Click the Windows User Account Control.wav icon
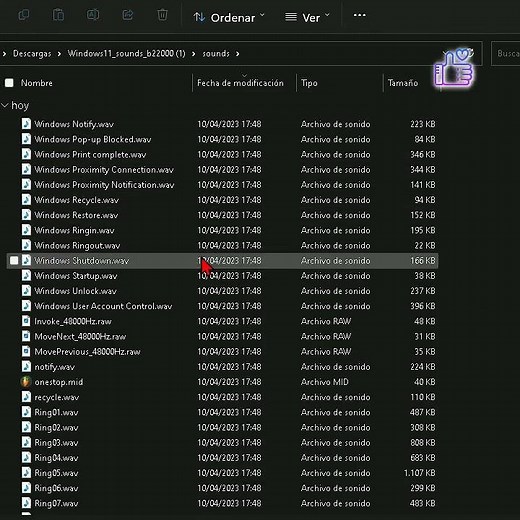 26,306
